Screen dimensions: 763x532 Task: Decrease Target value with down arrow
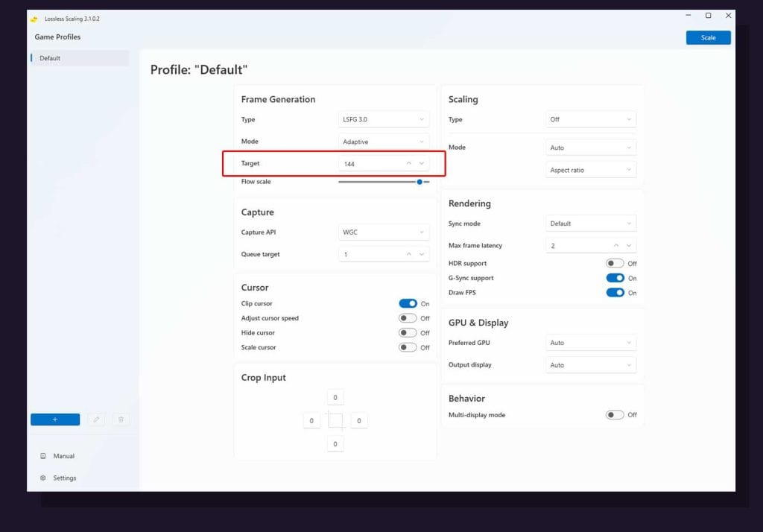pos(422,163)
